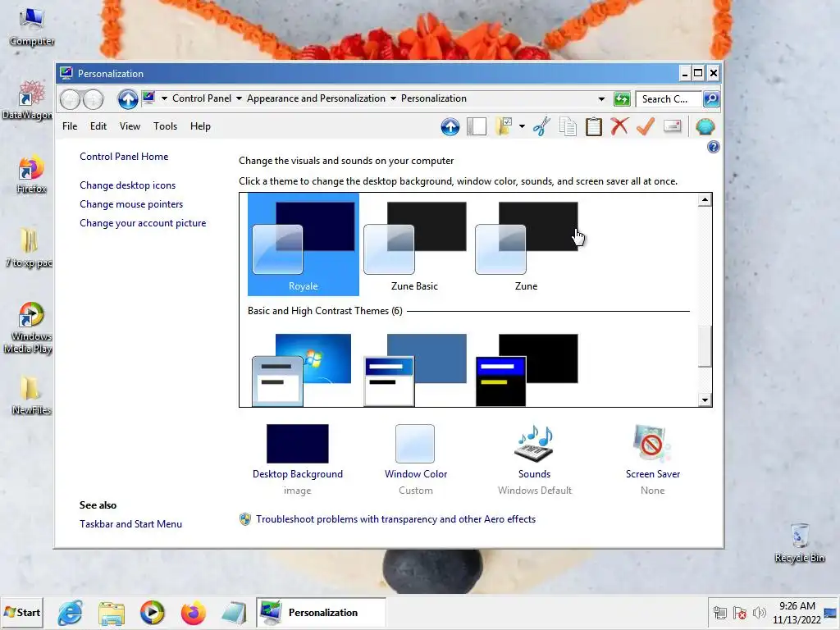
Task: Open Windows Explorer from the taskbar
Action: pyautogui.click(x=112, y=613)
